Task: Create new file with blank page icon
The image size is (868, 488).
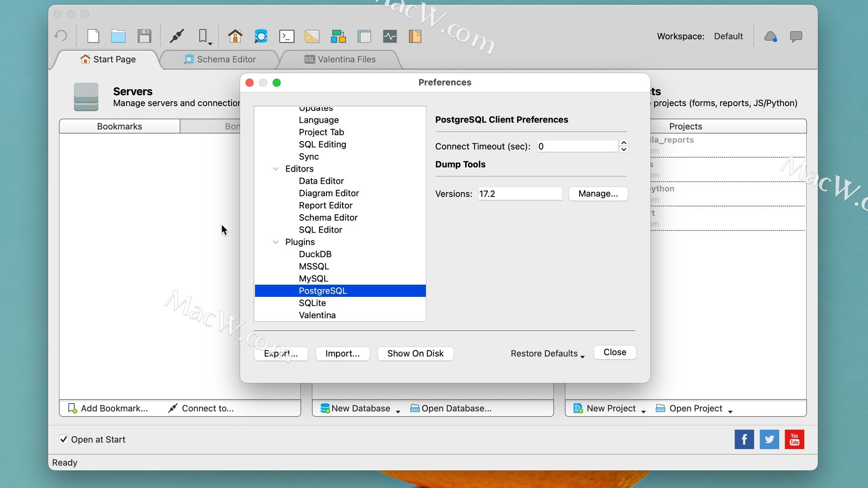Action: point(93,36)
